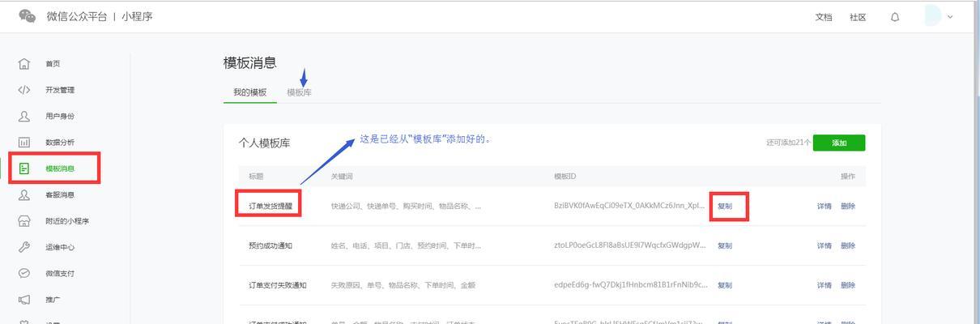Click the 订单支付失败通知 title cell
The width and height of the screenshot is (980, 324).
coord(278,285)
